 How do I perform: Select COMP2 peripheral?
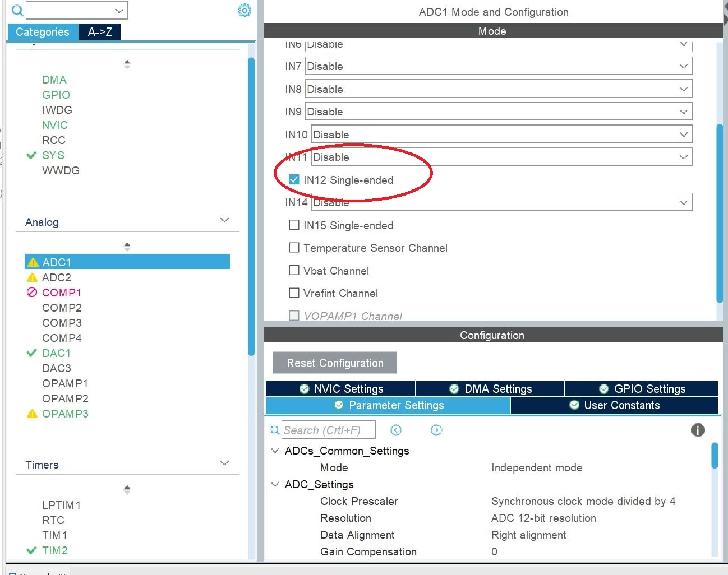pos(62,308)
